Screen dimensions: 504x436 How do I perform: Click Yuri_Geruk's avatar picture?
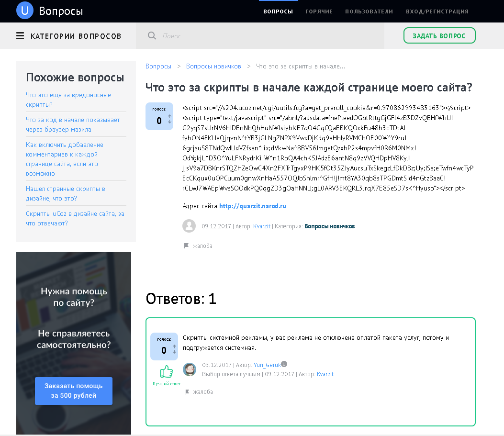pyautogui.click(x=190, y=369)
